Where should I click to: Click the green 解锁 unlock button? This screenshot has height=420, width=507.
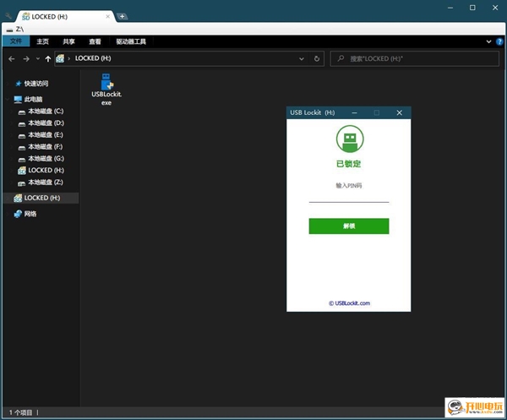(349, 226)
